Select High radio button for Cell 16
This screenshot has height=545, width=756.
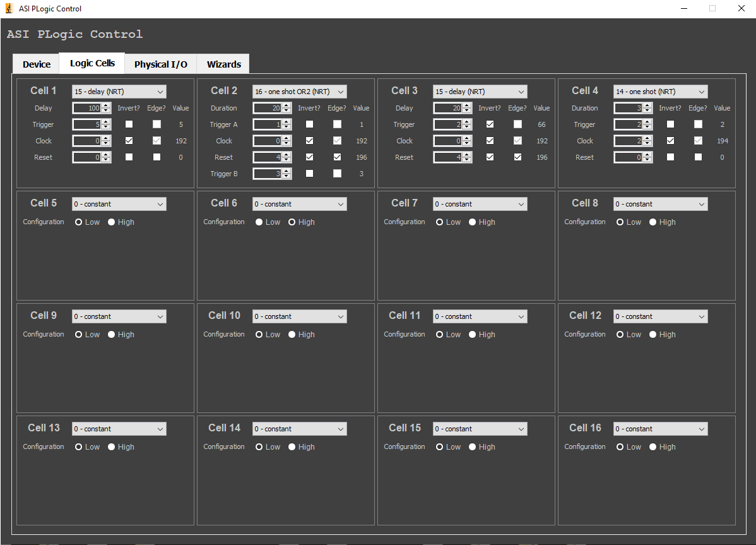pyautogui.click(x=653, y=447)
